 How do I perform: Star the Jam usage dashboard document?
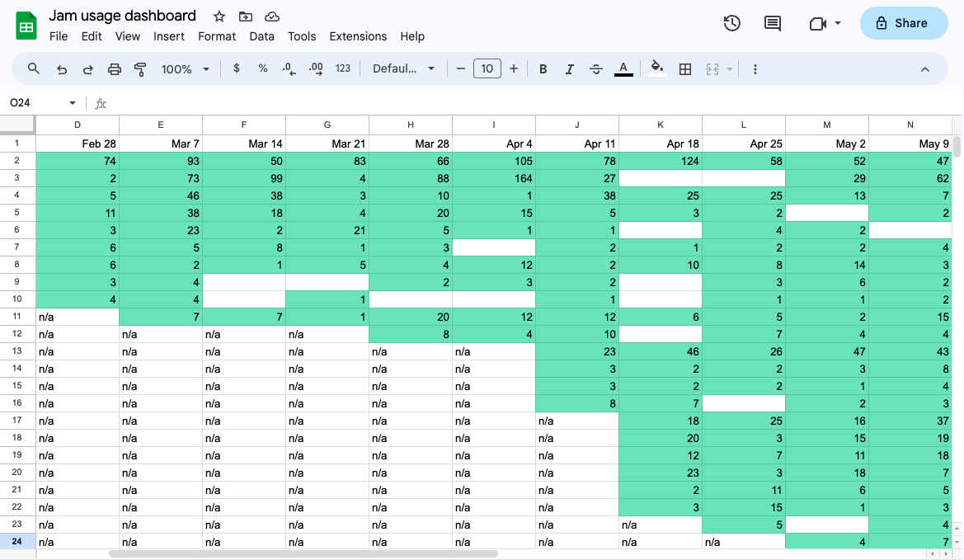click(219, 16)
